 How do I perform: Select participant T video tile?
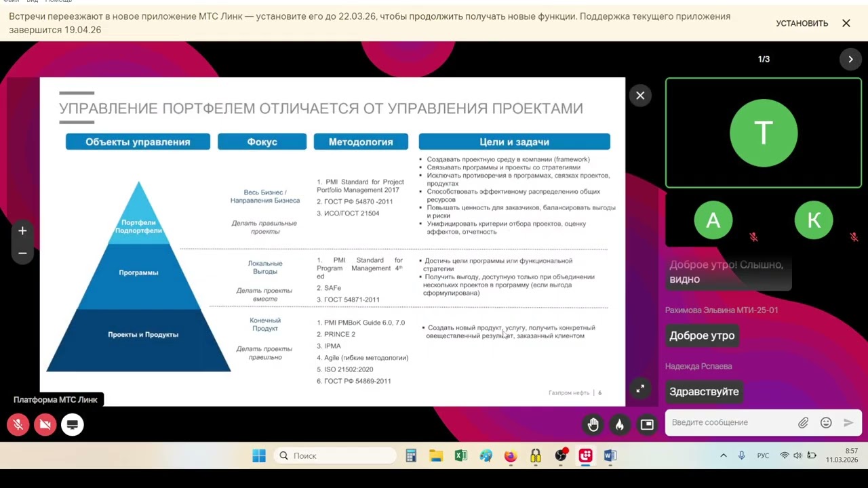(x=764, y=133)
